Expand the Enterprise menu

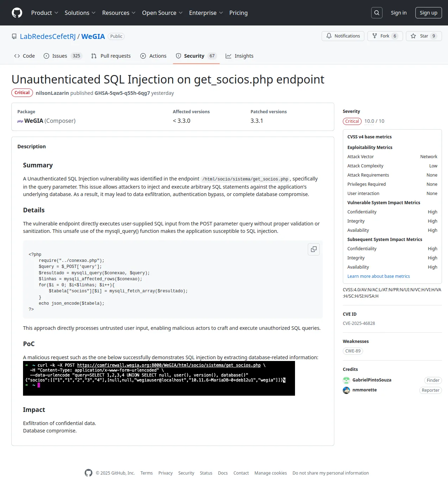[x=206, y=13]
